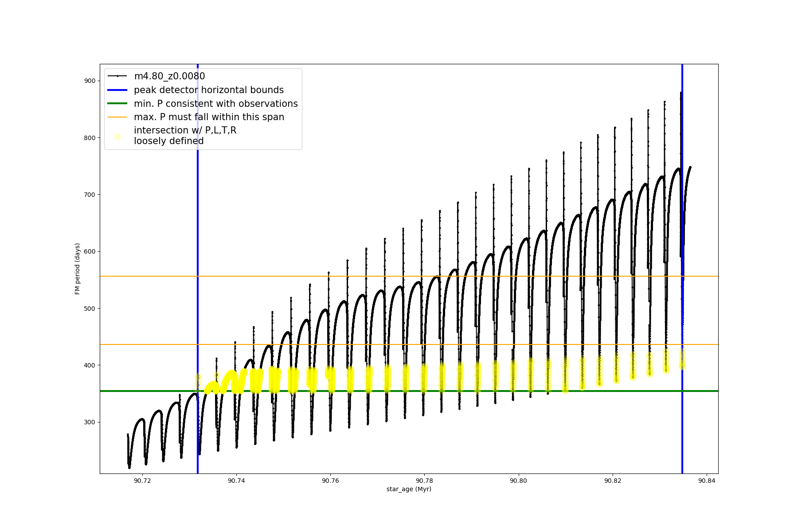This screenshot has width=798, height=532.
Task: Click the 'star_age (Myr)' x-axis label
Action: click(409, 489)
